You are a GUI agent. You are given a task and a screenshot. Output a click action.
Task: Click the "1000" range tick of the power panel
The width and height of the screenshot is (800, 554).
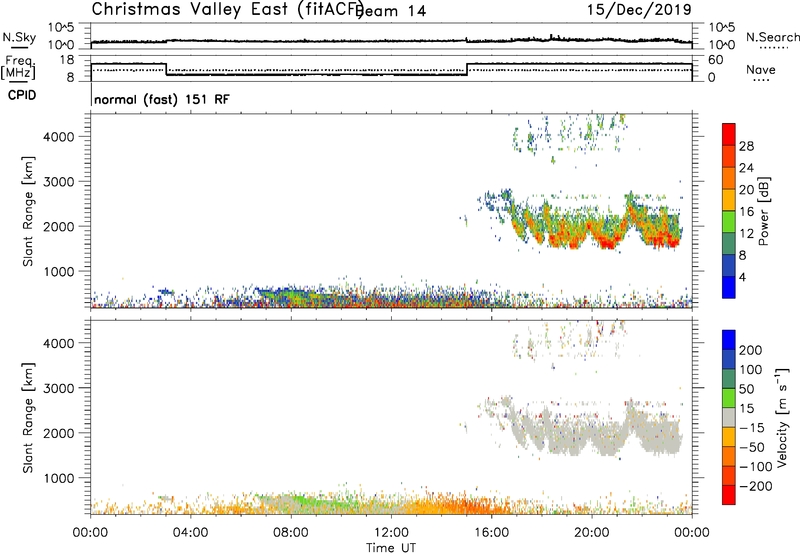tap(59, 271)
